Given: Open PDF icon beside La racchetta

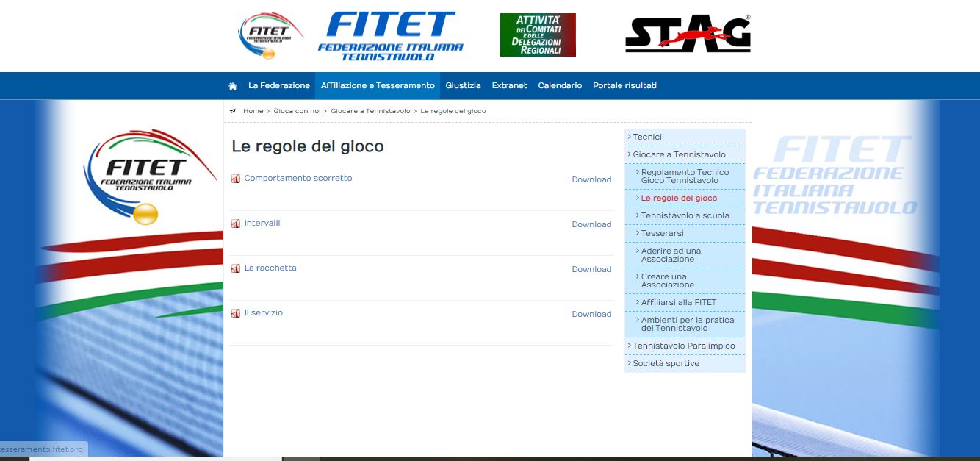Looking at the screenshot, I should pos(236,268).
